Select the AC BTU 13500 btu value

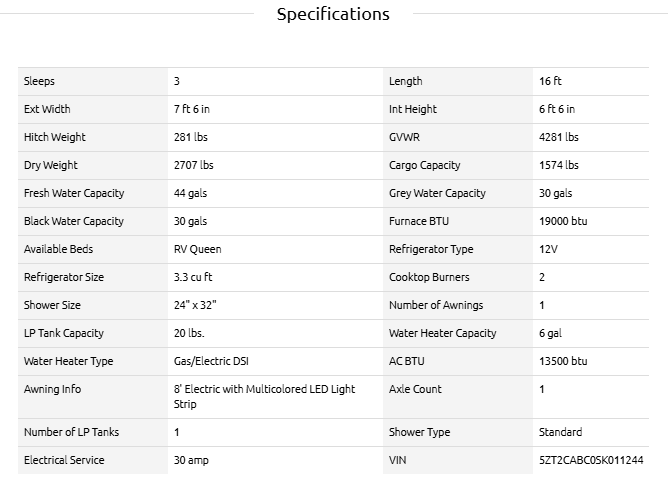[563, 361]
